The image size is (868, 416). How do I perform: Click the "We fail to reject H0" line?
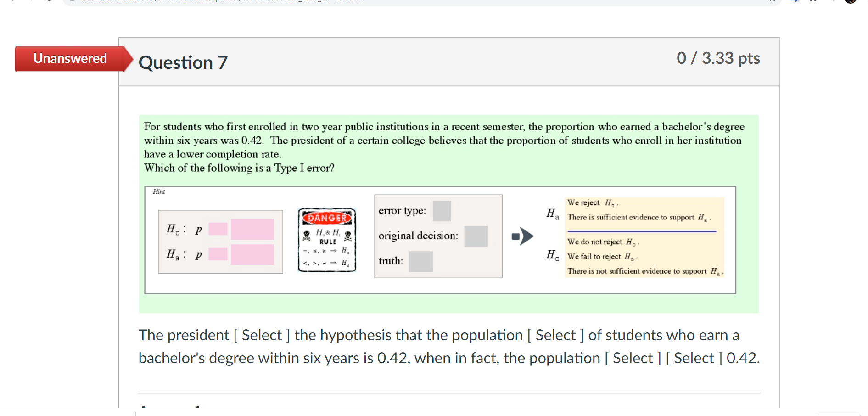point(602,257)
